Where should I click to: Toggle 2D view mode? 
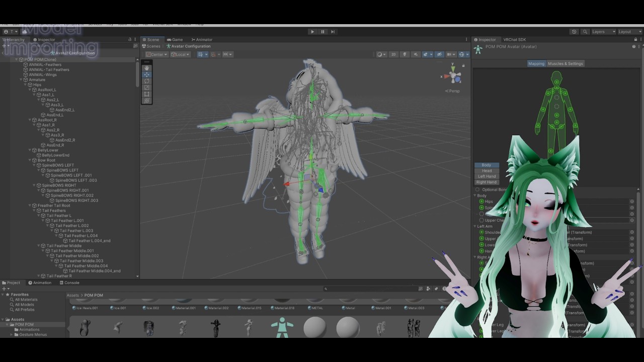[x=393, y=54]
